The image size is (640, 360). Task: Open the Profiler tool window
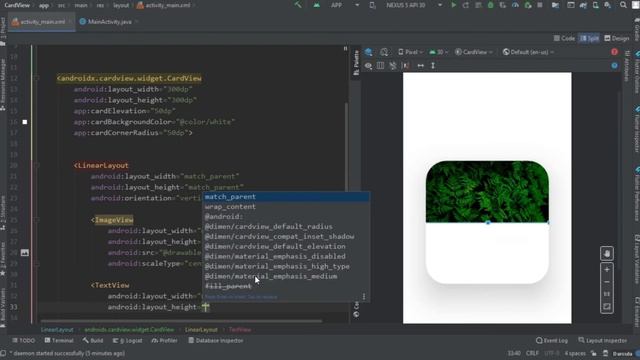[x=164, y=340]
